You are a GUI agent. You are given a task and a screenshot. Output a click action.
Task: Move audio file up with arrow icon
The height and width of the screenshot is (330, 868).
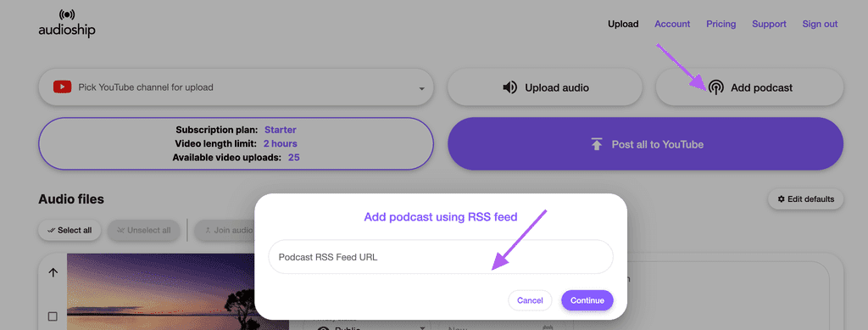pos(53,271)
